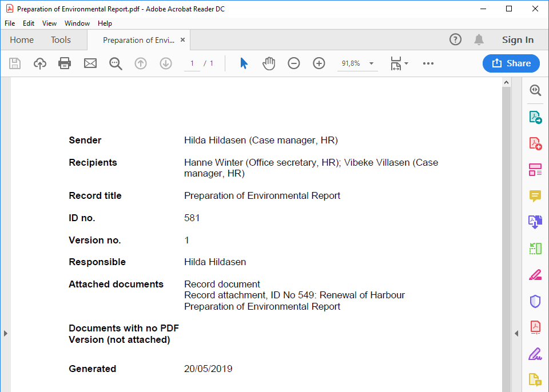Select the Hand pan tool
Image resolution: width=549 pixels, height=392 pixels.
click(269, 63)
